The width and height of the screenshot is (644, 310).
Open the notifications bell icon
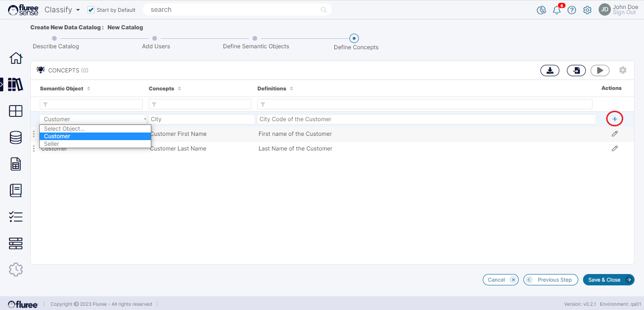point(557,10)
